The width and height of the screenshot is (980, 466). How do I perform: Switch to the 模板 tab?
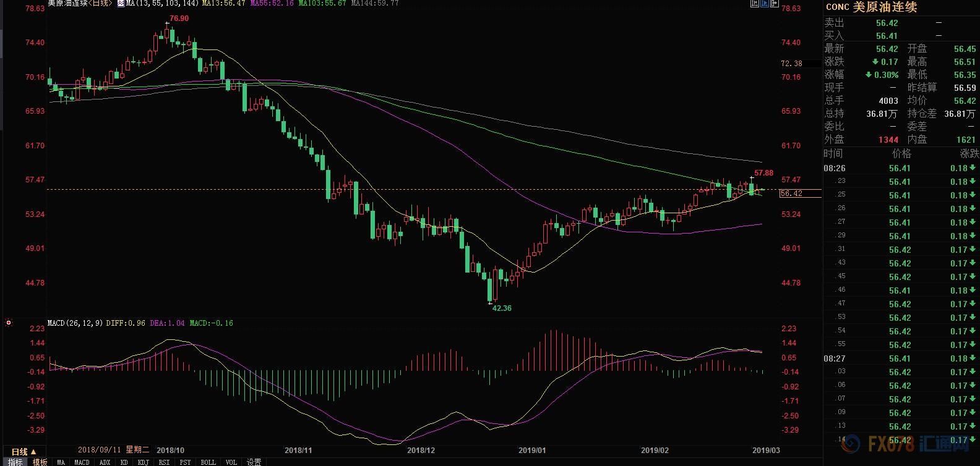(40, 462)
